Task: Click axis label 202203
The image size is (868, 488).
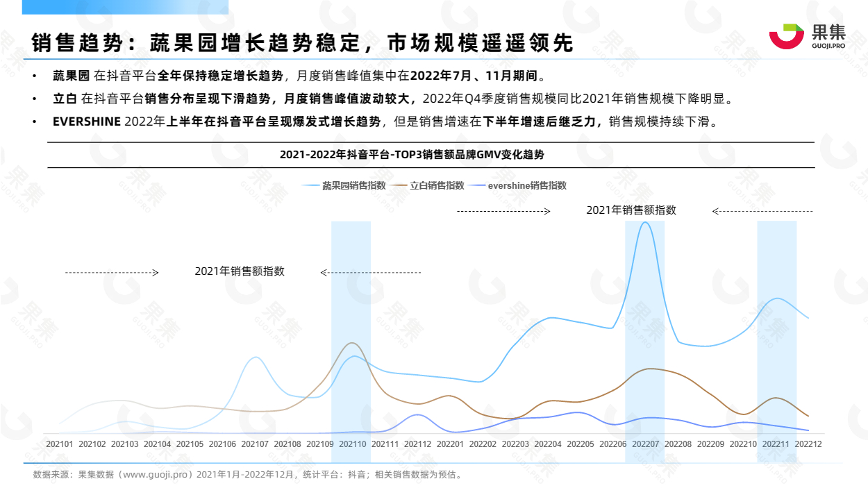Action: (516, 444)
